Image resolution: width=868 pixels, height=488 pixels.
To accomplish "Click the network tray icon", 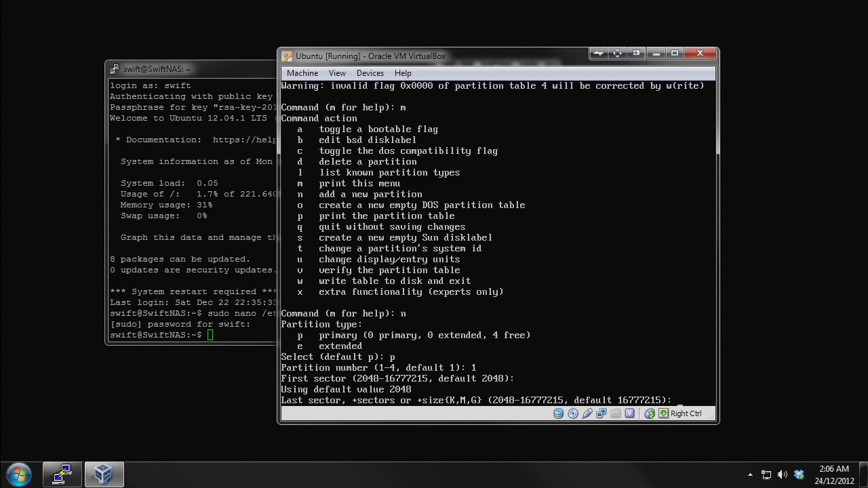I will pos(766,475).
